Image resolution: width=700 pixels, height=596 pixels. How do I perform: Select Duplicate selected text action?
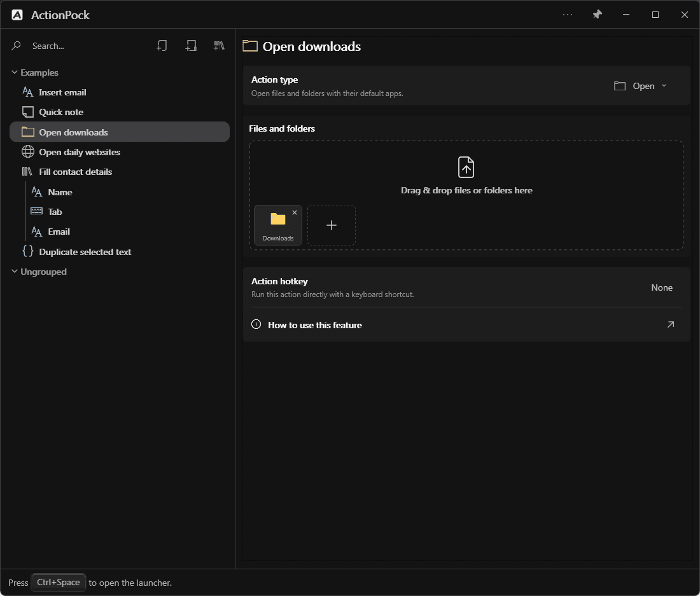[x=120, y=252]
